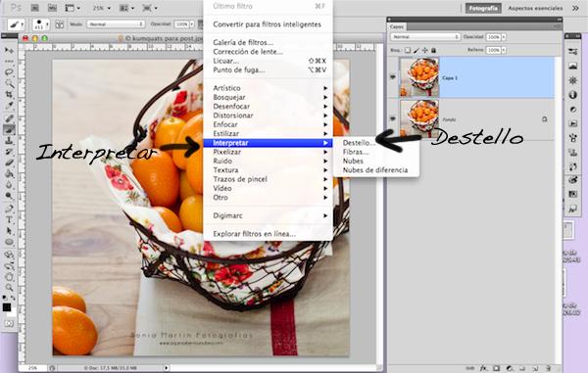Click Convertir para filtros inteligentes
This screenshot has width=588, height=373.
[x=268, y=24]
